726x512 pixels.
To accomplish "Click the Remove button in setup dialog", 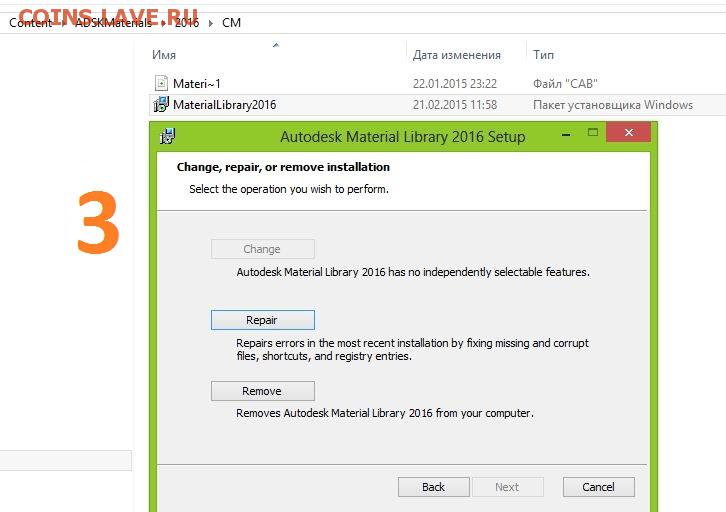I will [x=263, y=391].
